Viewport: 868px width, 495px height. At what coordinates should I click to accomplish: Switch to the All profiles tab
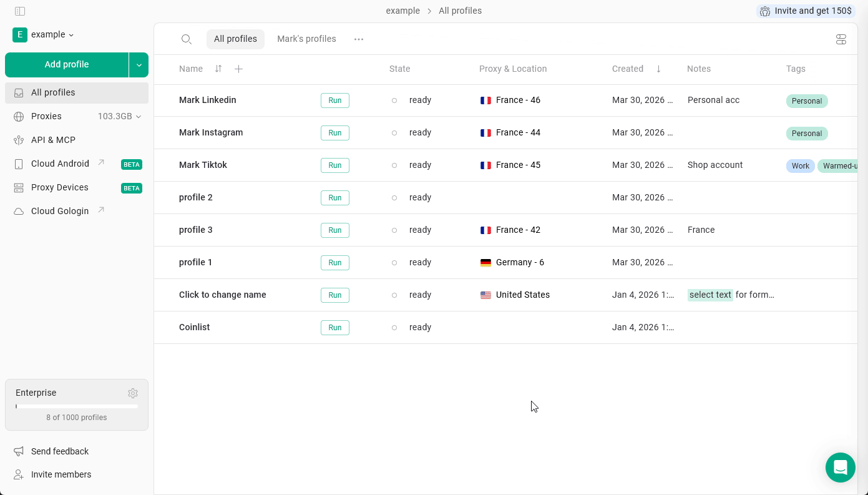(x=235, y=39)
